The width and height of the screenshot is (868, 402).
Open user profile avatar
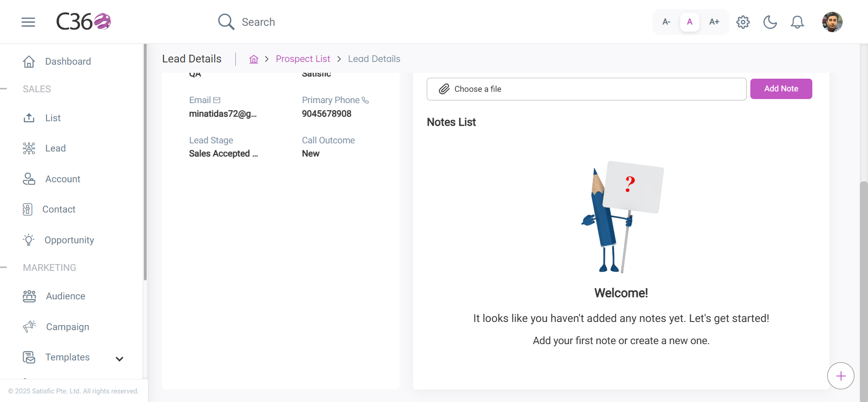click(832, 22)
